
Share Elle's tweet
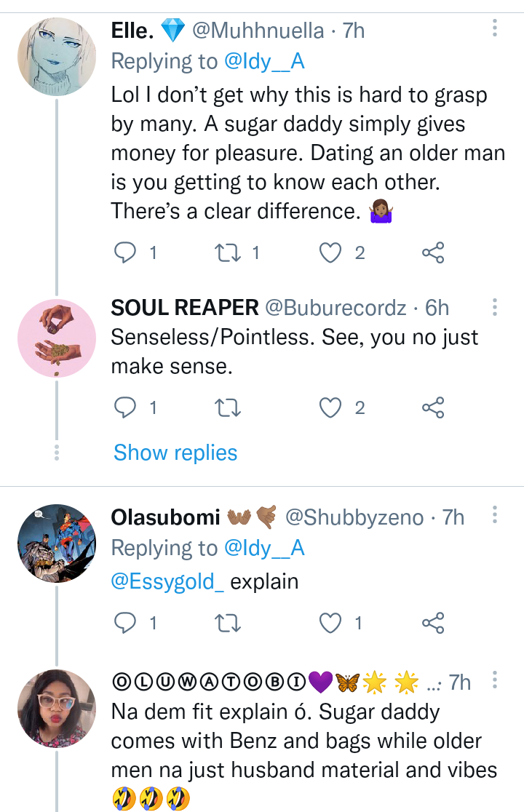point(433,252)
